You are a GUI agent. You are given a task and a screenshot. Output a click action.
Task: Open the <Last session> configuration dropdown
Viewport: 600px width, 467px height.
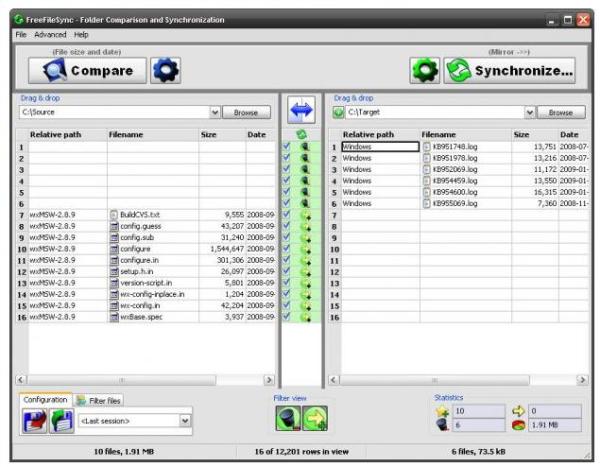(185, 421)
